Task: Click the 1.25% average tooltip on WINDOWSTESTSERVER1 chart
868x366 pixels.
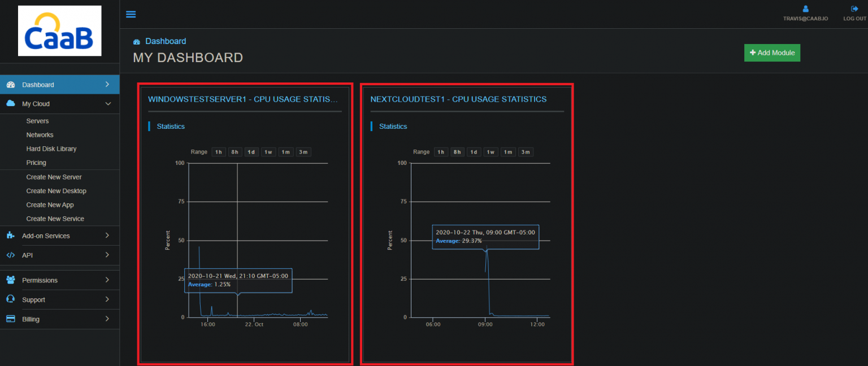Action: click(238, 280)
